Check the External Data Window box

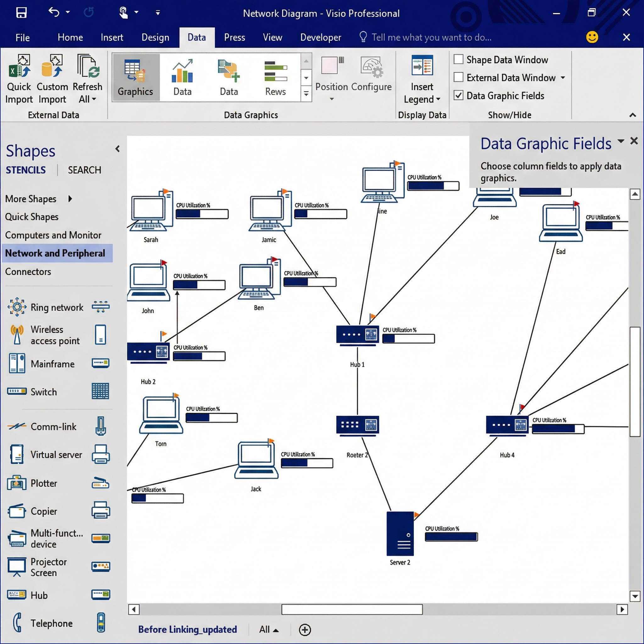coord(458,78)
